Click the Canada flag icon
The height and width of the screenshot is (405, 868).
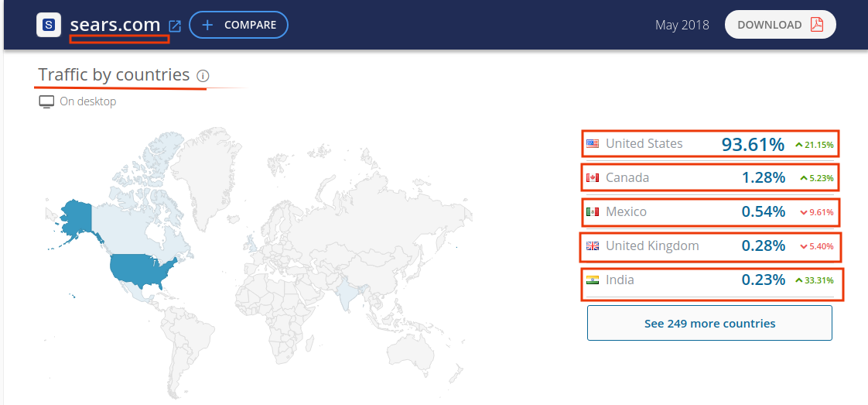593,178
